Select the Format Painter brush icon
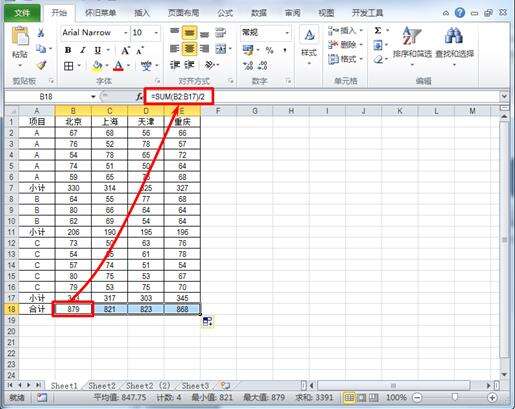515x409 pixels. click(41, 65)
